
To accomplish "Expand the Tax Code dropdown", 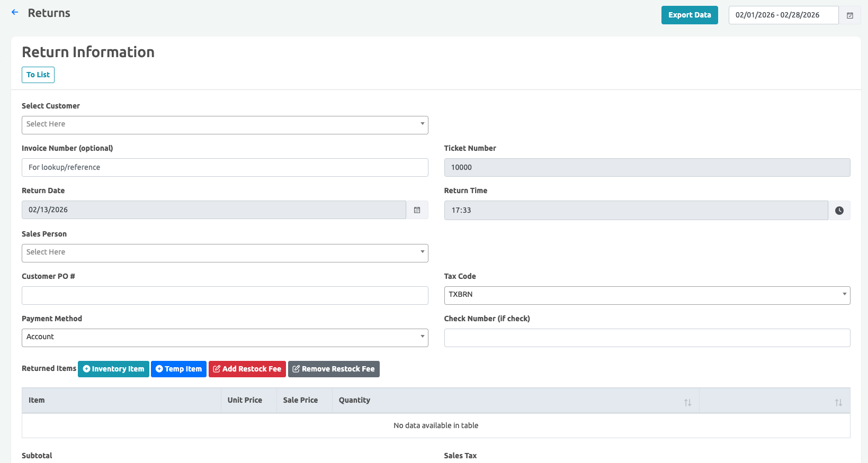I will [x=647, y=295].
